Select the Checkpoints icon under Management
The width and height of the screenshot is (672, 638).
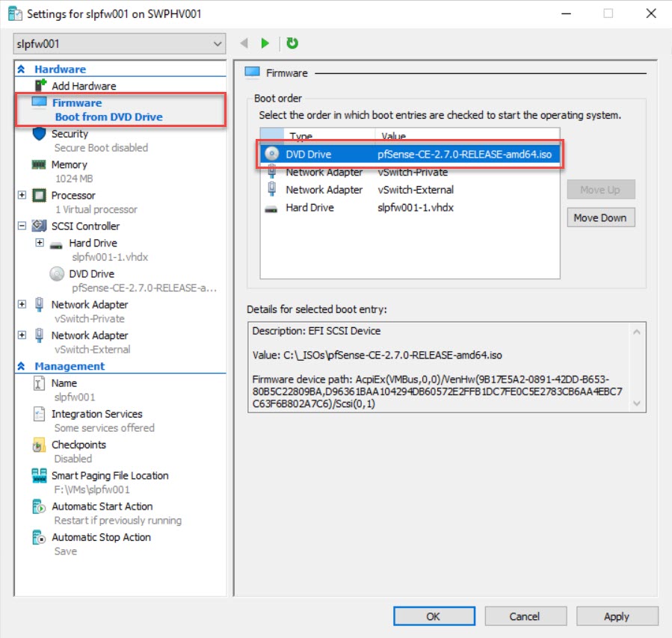click(x=39, y=445)
